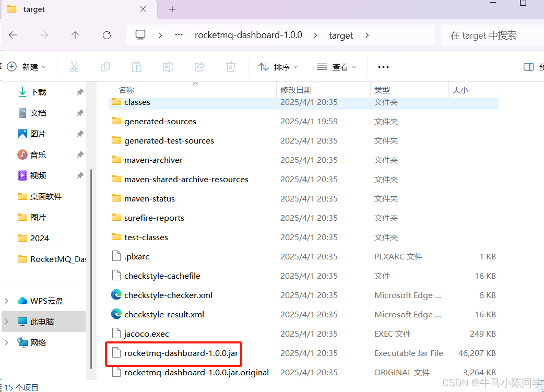
Task: Click the file icon of jacoco.exec
Action: [116, 334]
